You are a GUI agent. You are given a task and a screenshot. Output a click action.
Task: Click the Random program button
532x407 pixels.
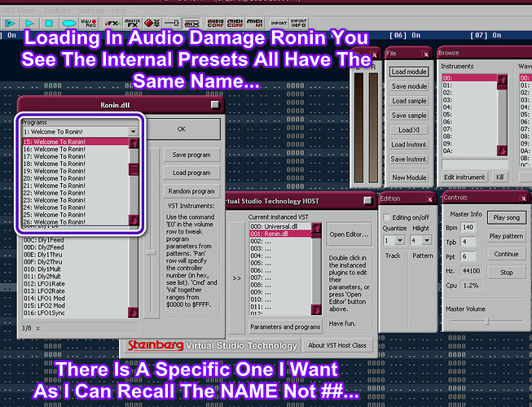[191, 191]
